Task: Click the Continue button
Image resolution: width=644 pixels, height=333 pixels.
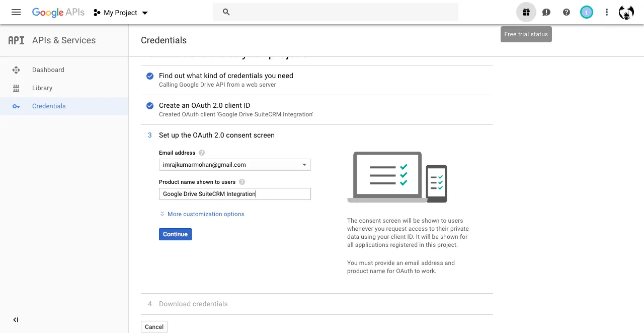Action: coord(175,234)
